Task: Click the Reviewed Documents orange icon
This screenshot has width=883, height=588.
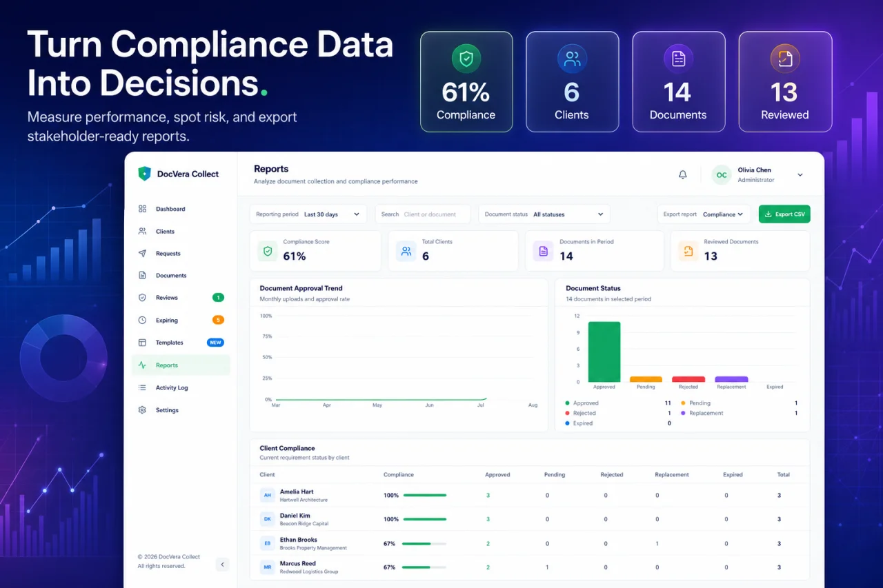Action: [x=688, y=251]
